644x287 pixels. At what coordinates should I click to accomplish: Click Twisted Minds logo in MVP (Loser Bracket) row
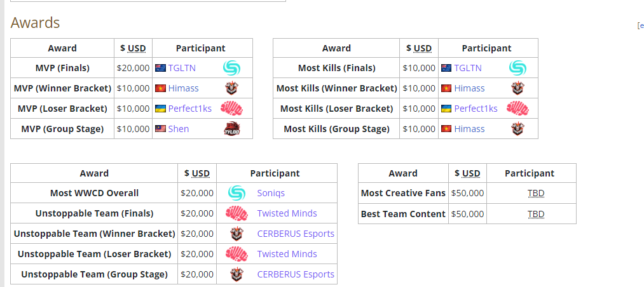click(231, 109)
